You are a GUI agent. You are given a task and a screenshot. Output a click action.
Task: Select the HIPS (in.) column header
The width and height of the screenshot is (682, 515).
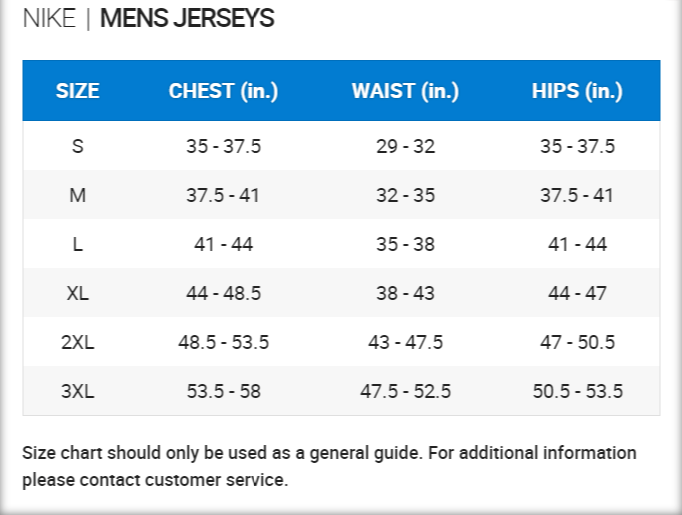pos(577,91)
